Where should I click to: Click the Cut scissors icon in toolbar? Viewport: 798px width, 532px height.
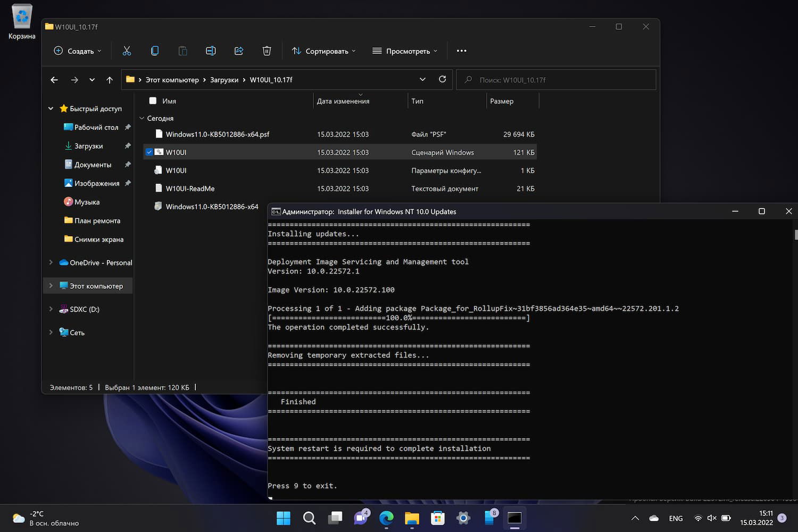tap(127, 51)
